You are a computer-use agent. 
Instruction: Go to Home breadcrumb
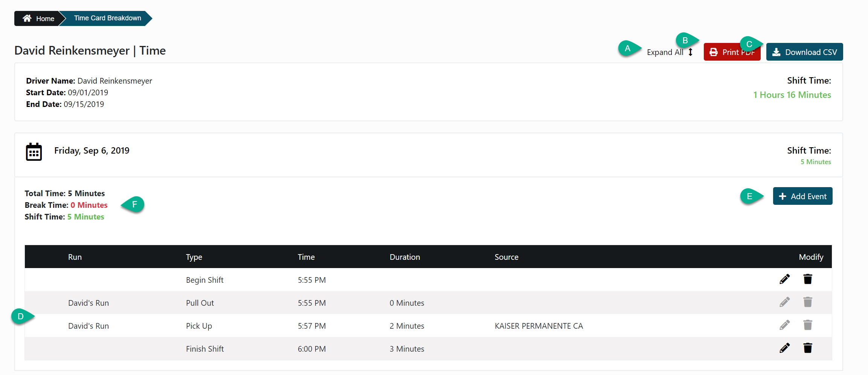coord(45,18)
